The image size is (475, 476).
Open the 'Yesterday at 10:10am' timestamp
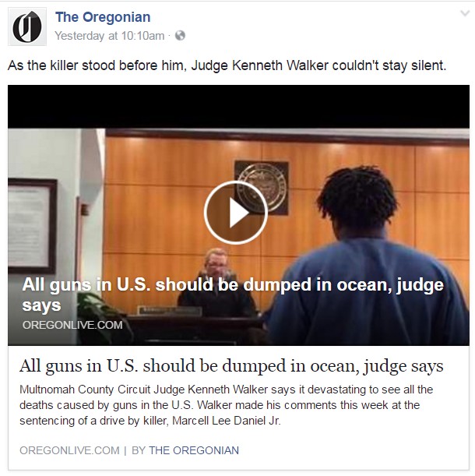click(x=110, y=36)
